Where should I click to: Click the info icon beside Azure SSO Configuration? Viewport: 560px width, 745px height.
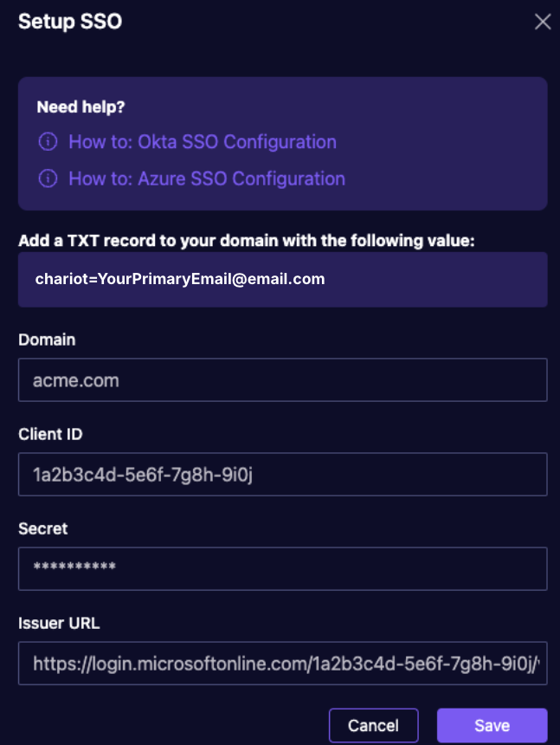(x=48, y=178)
